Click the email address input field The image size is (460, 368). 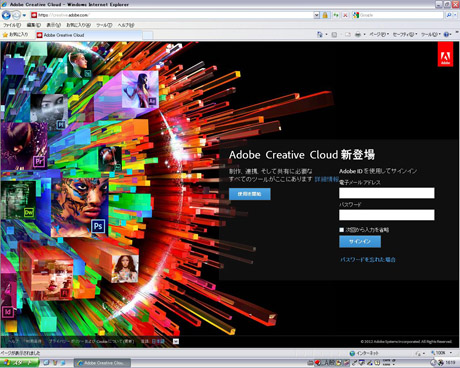[x=387, y=193]
